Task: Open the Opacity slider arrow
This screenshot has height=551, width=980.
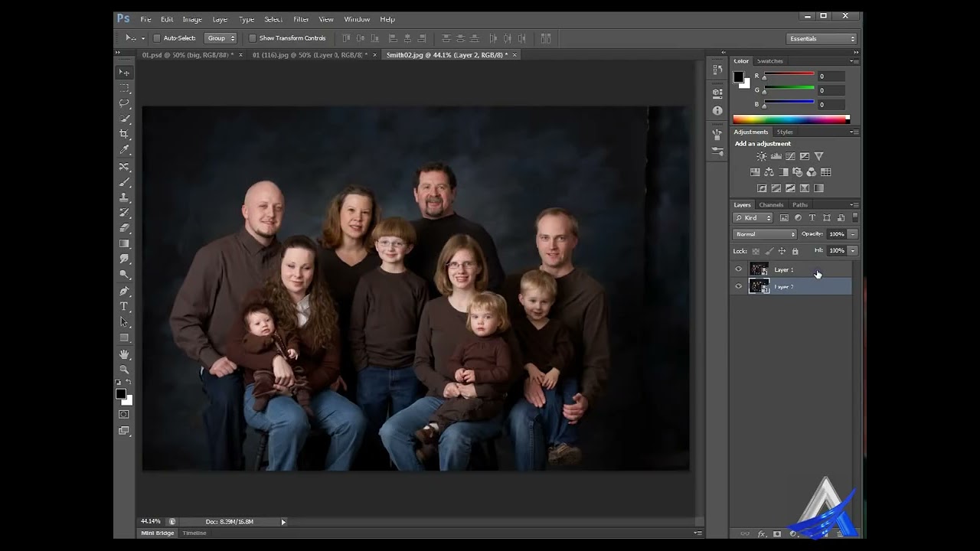Action: tap(853, 234)
